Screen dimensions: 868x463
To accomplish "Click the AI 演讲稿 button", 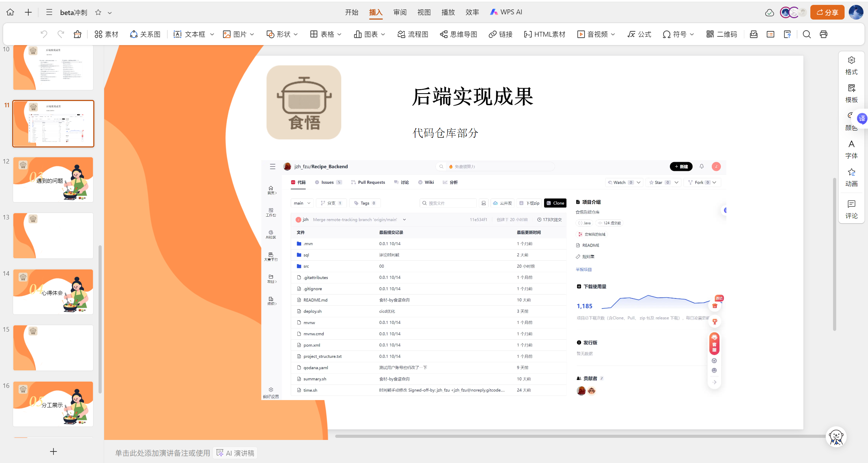I will point(234,452).
